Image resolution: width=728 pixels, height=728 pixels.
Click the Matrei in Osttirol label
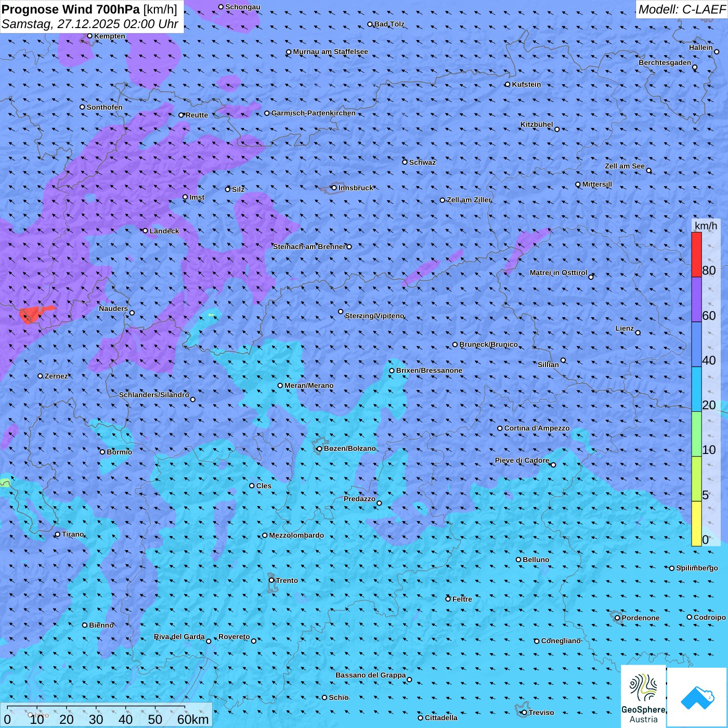558,272
